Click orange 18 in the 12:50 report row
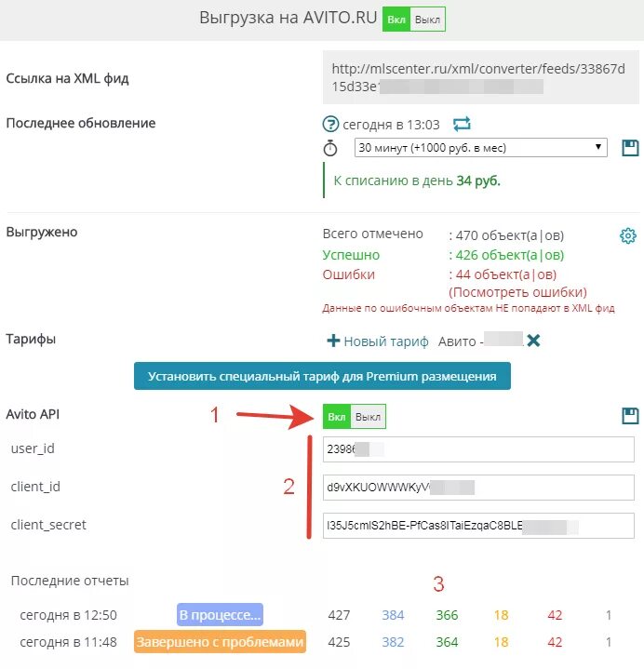Screen dimensions: 644x669 pyautogui.click(x=501, y=615)
